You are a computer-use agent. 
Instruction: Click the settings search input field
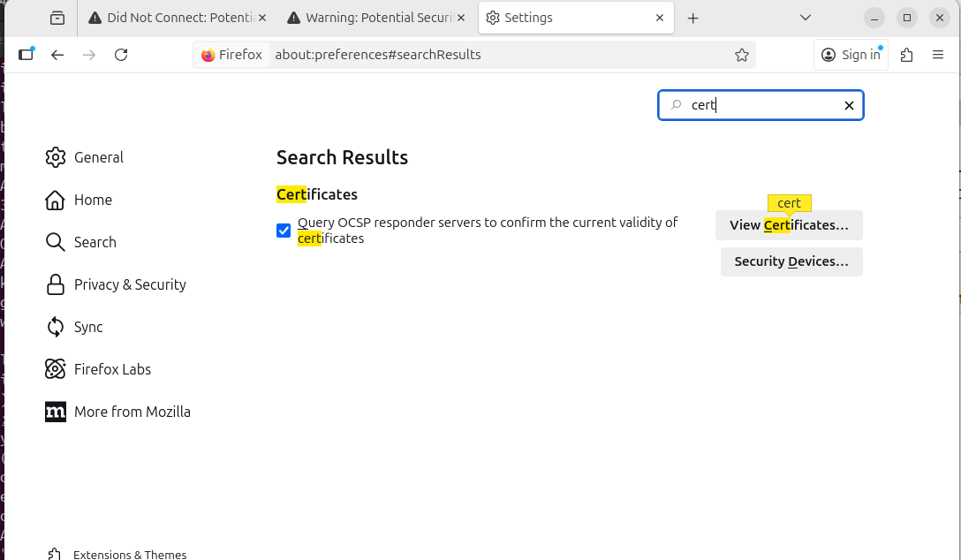760,106
